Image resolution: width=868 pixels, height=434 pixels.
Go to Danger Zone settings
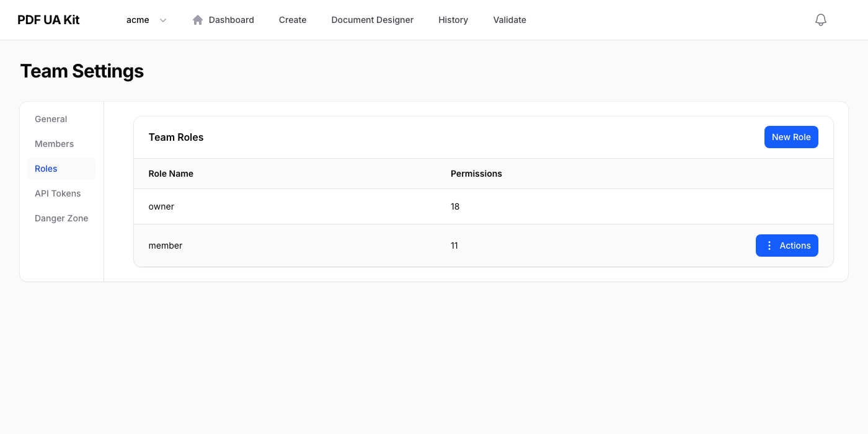61,218
